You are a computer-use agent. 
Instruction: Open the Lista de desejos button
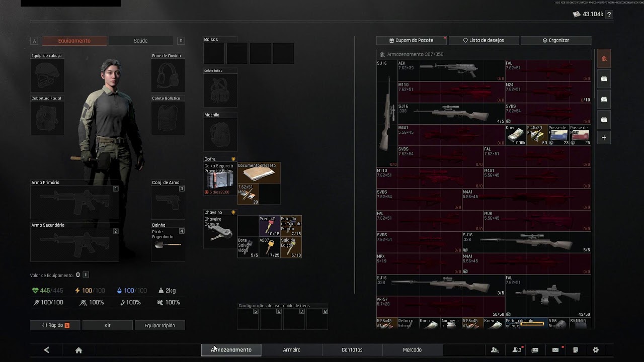tap(484, 40)
